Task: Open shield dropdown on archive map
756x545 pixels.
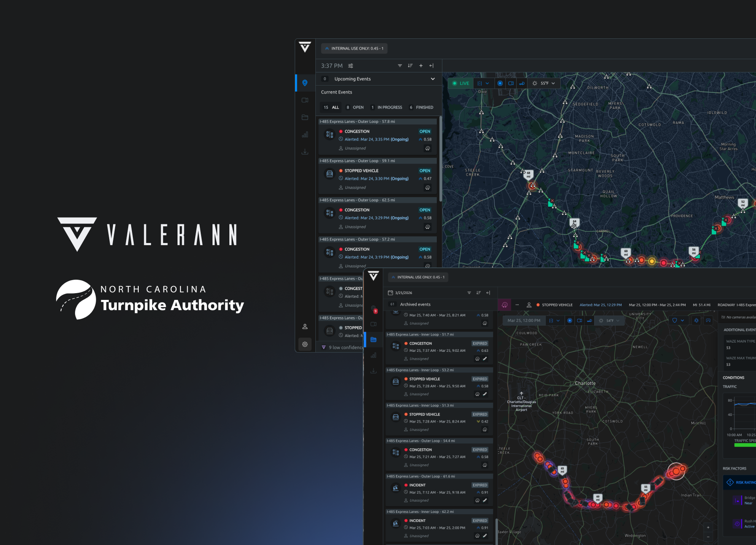Action: (x=678, y=321)
